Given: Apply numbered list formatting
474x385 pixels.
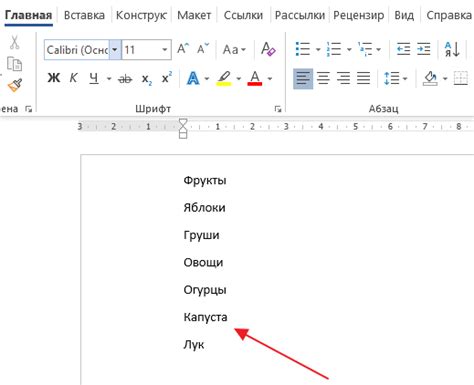Looking at the screenshot, I should (334, 49).
